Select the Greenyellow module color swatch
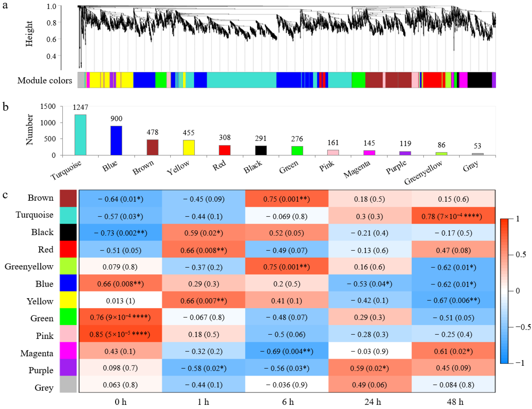Viewport: 532px width, 409px height. (68, 266)
